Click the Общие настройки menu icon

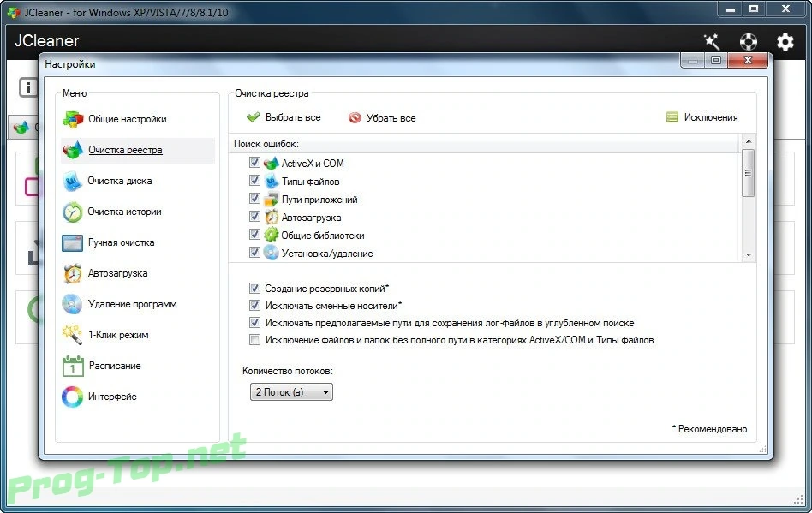73,119
